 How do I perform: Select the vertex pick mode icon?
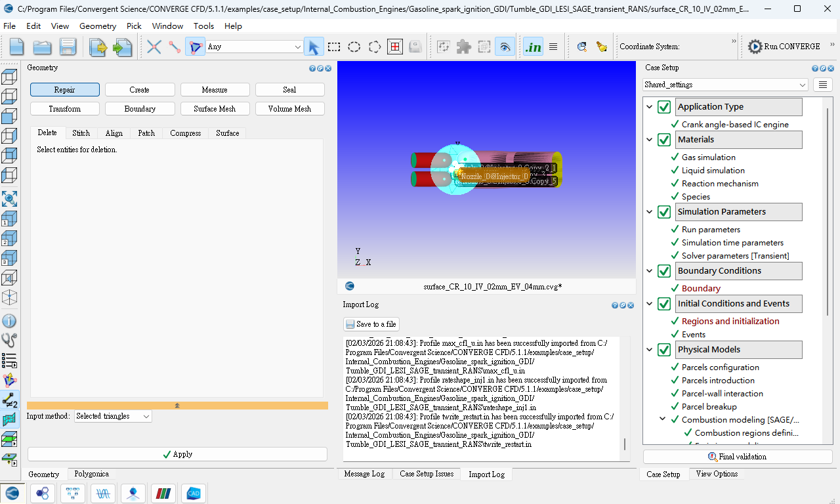pyautogui.click(x=154, y=47)
